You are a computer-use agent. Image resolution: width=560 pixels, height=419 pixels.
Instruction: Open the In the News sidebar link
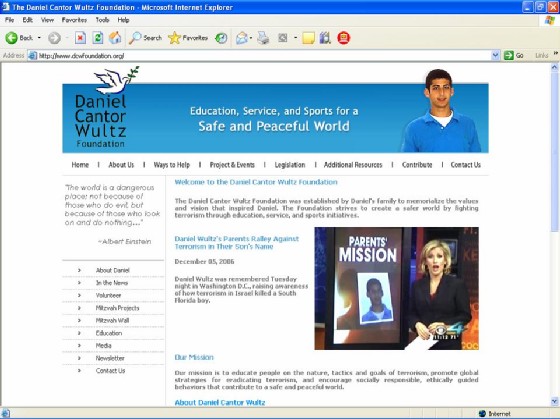pyautogui.click(x=111, y=283)
